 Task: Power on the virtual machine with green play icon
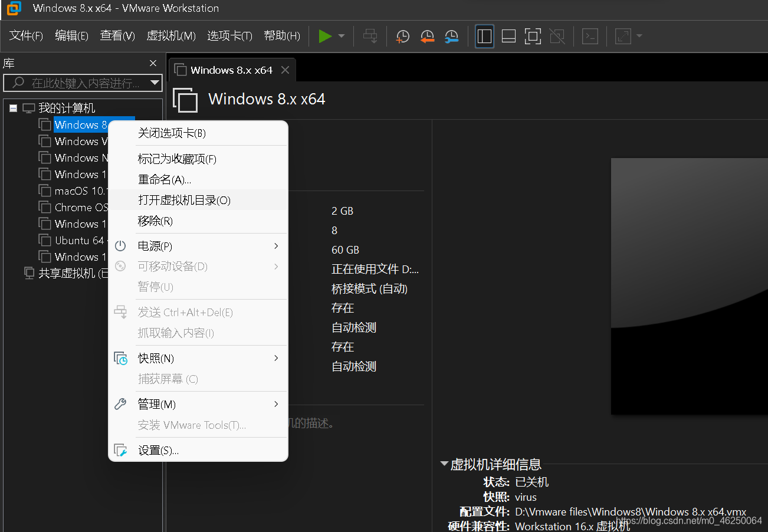pos(325,36)
